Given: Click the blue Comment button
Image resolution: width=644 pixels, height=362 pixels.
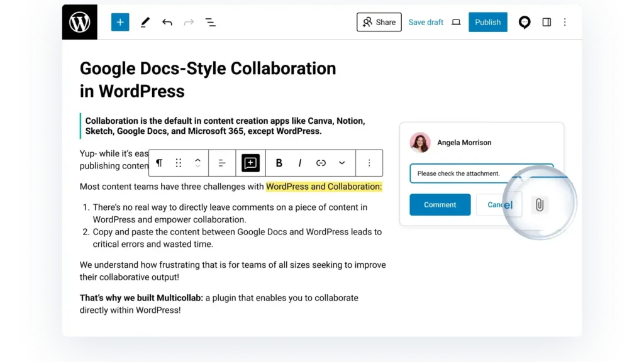Looking at the screenshot, I should pyautogui.click(x=440, y=205).
